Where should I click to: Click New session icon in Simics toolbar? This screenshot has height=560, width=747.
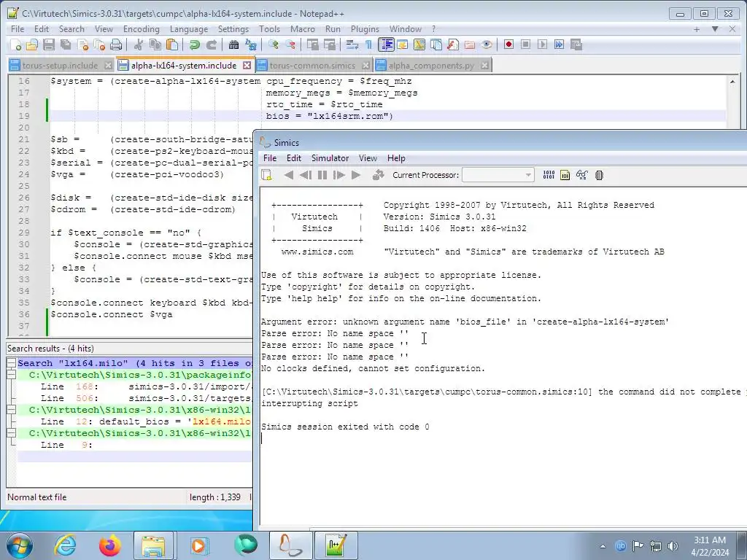click(x=267, y=175)
